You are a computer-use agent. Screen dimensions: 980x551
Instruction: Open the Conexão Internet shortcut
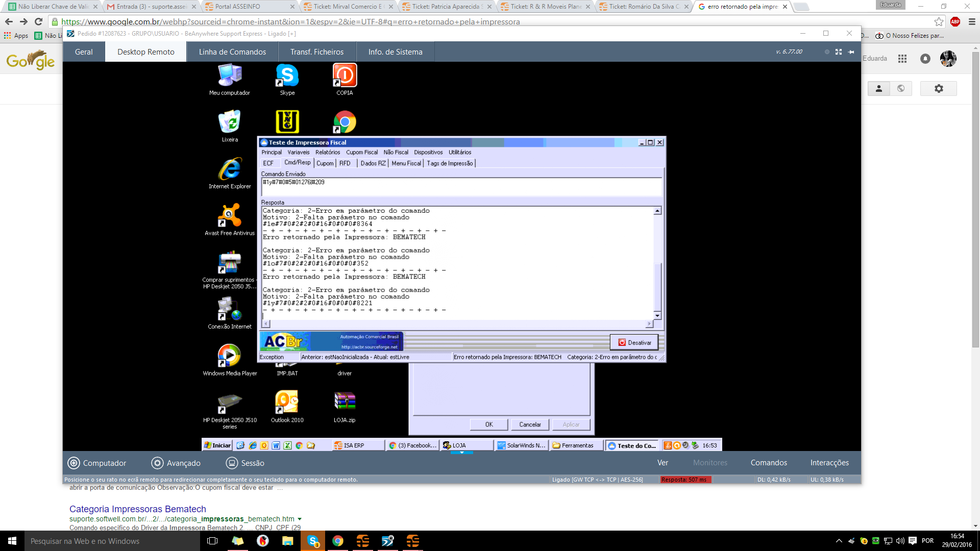coord(230,313)
